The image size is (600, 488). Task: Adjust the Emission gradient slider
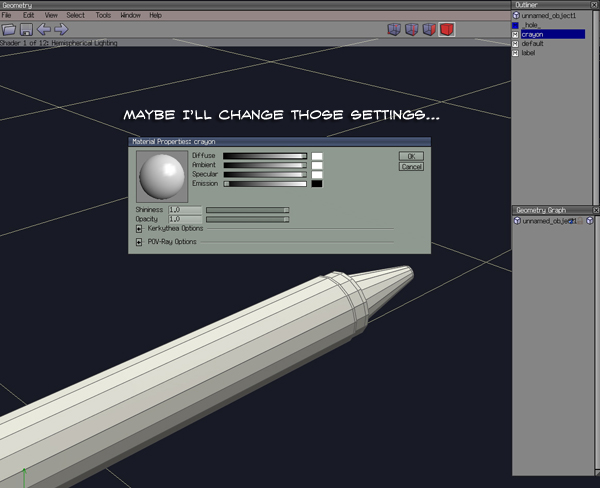point(265,184)
